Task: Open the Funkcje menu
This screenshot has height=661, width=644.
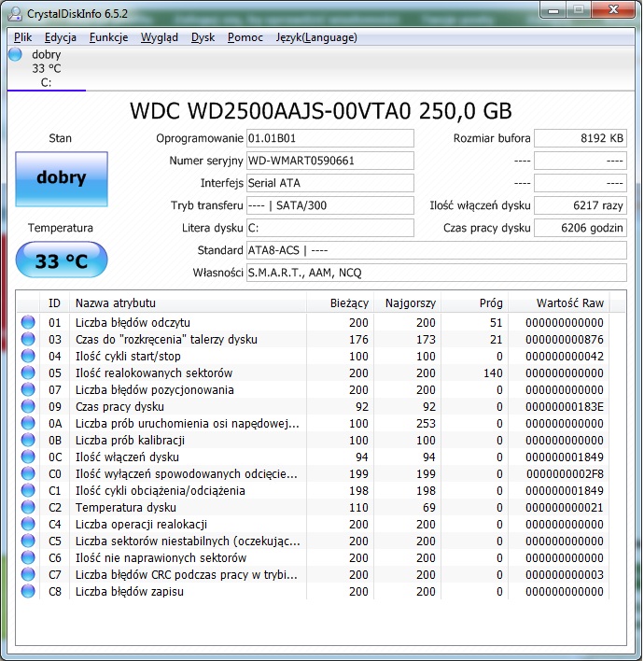Action: pos(109,37)
